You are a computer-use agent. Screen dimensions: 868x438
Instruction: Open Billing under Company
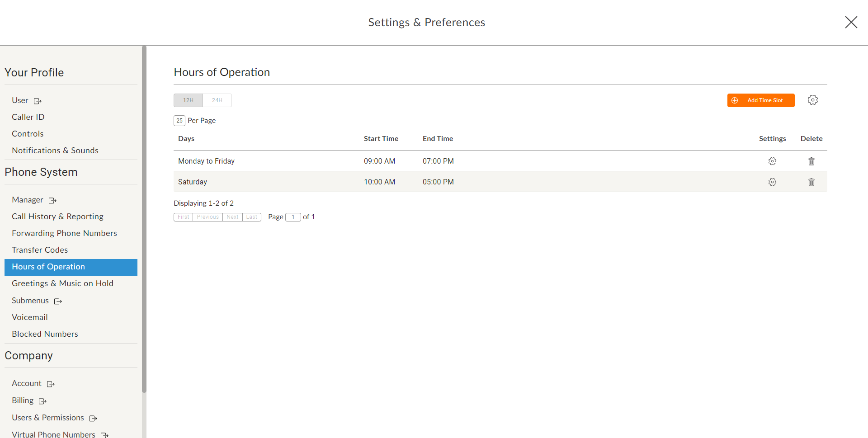[23, 400]
